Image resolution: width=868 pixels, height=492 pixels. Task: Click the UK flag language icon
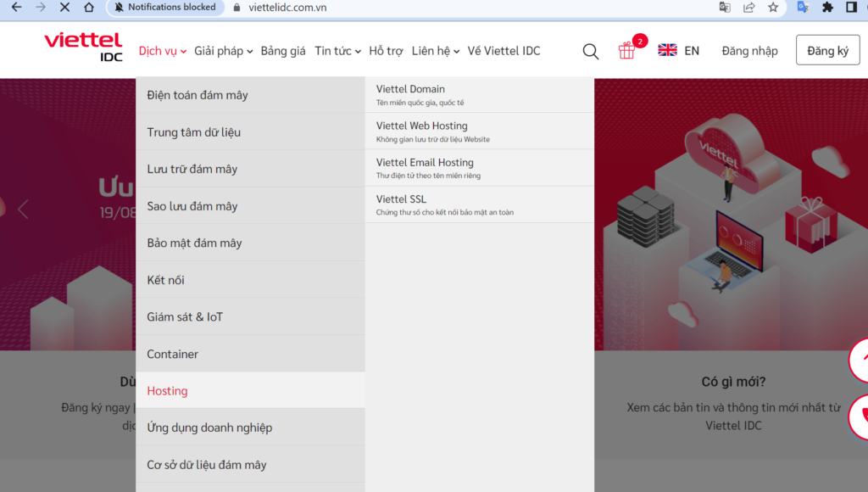tap(667, 50)
